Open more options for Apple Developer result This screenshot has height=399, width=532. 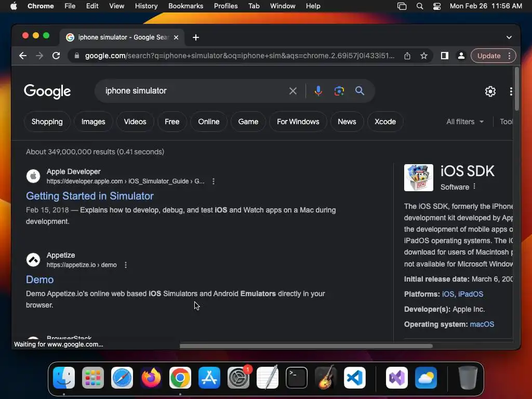214,181
